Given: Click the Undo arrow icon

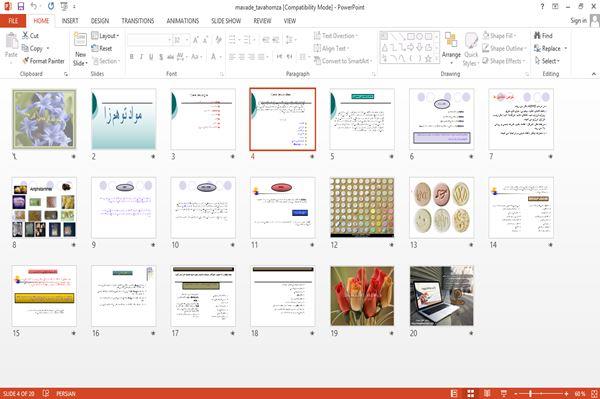Looking at the screenshot, I should [x=33, y=6].
